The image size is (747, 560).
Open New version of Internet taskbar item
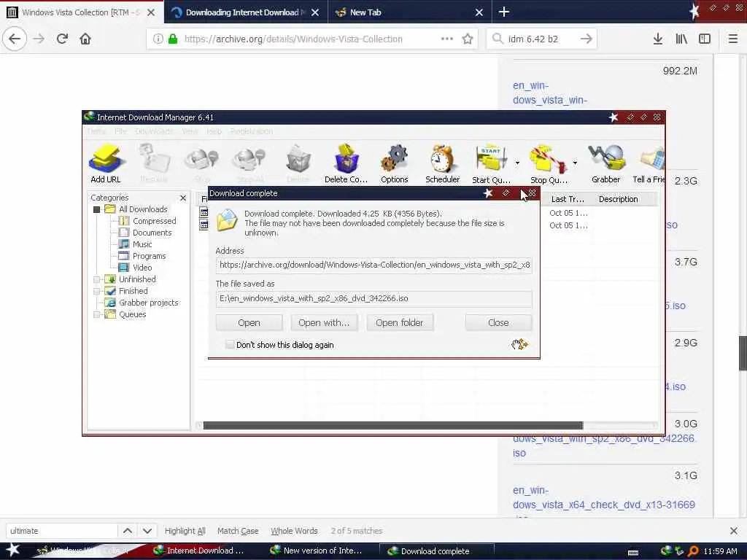[x=317, y=551]
